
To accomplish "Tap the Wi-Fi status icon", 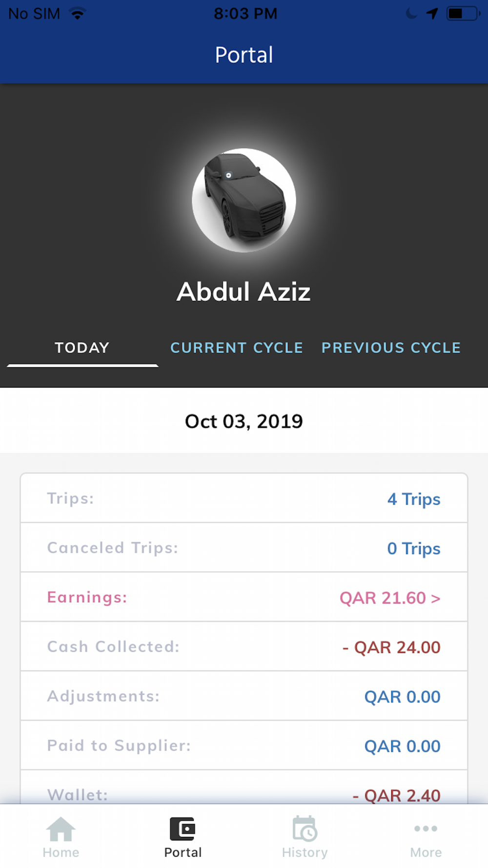I will click(x=78, y=13).
